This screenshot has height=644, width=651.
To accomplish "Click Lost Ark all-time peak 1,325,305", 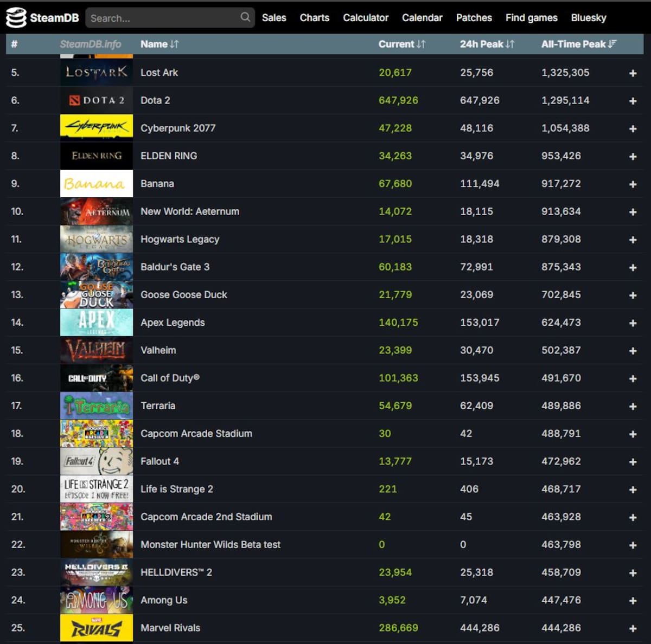I will (x=565, y=73).
